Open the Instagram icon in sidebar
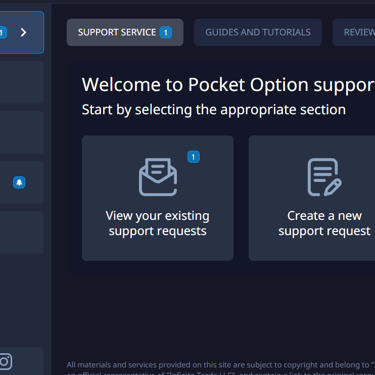 pos(5,361)
